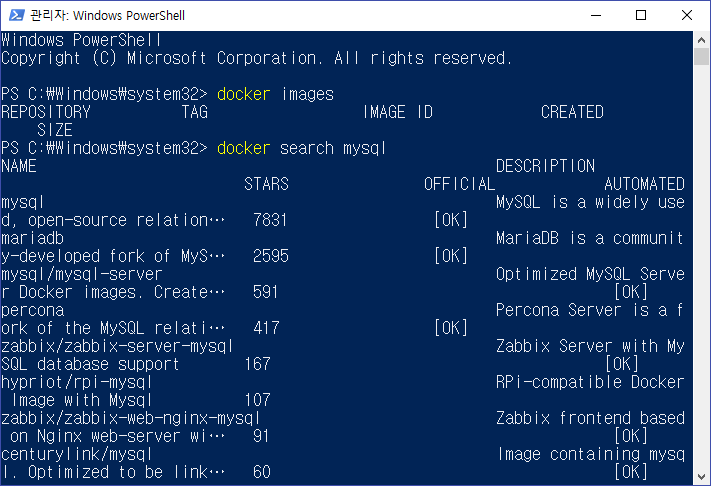Image resolution: width=711 pixels, height=486 pixels.
Task: Click 'Optimized MySQL Serve' description
Action: [x=590, y=274]
